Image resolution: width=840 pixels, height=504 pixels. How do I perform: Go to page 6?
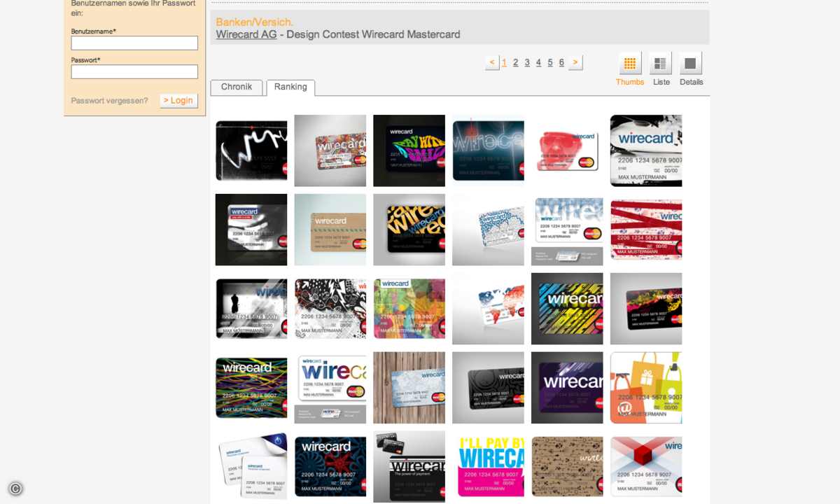(x=561, y=62)
